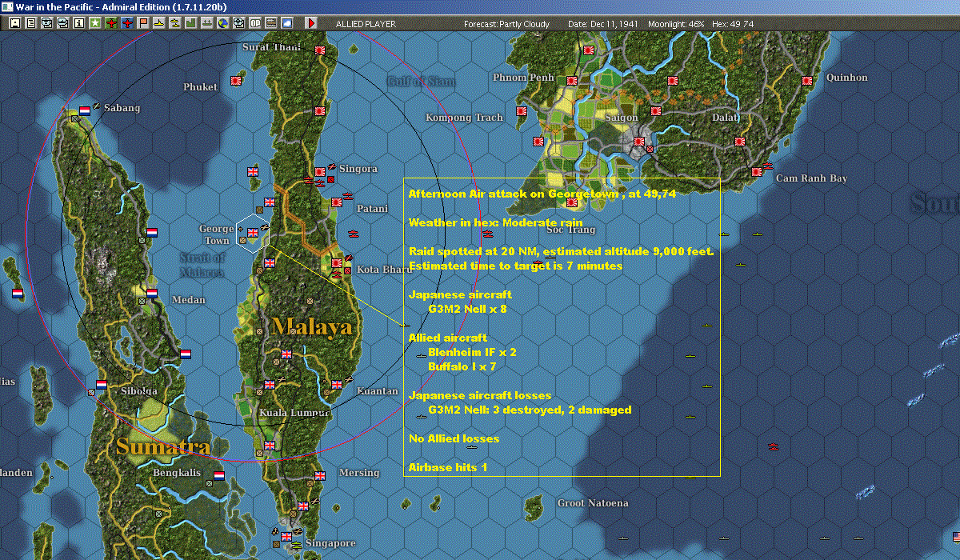Screen dimensions: 960x560
Task: Select British flag base at Kuantan
Action: tap(337, 384)
